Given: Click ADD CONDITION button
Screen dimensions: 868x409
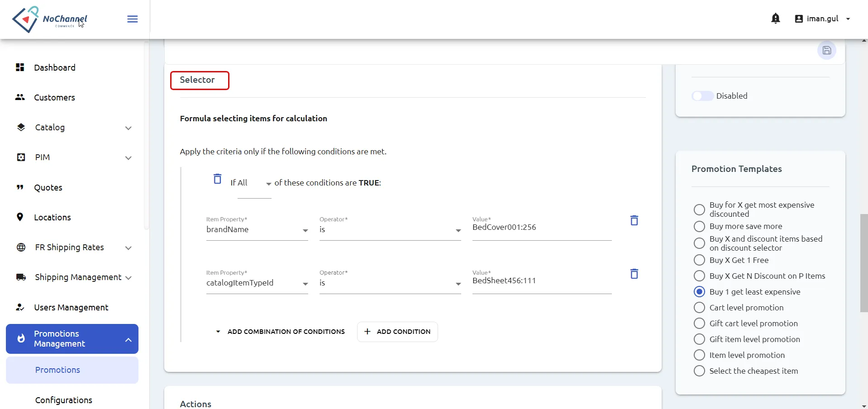Looking at the screenshot, I should tap(397, 332).
